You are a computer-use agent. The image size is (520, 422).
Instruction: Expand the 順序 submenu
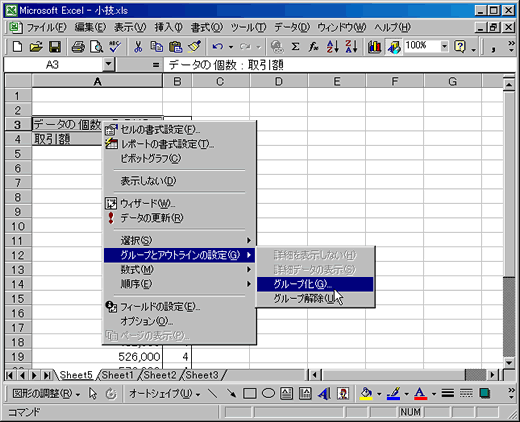point(180,284)
